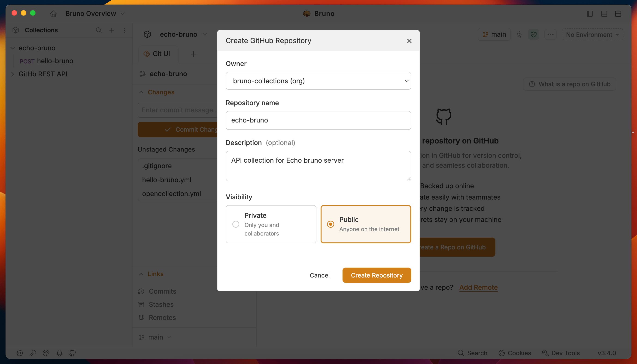Click the home icon in title bar
The image size is (637, 364).
click(x=53, y=14)
